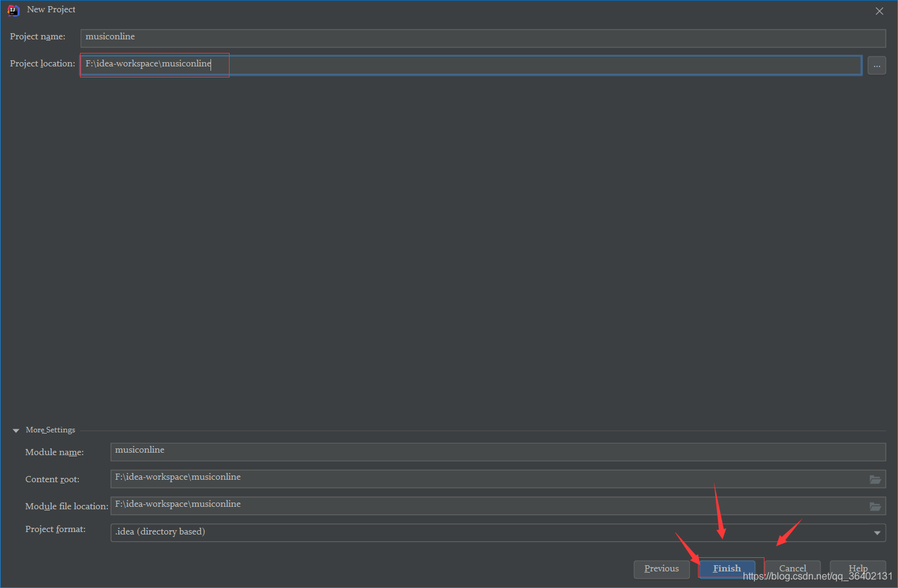898x588 pixels.
Task: Open the Project format dropdown
Action: 498,533
